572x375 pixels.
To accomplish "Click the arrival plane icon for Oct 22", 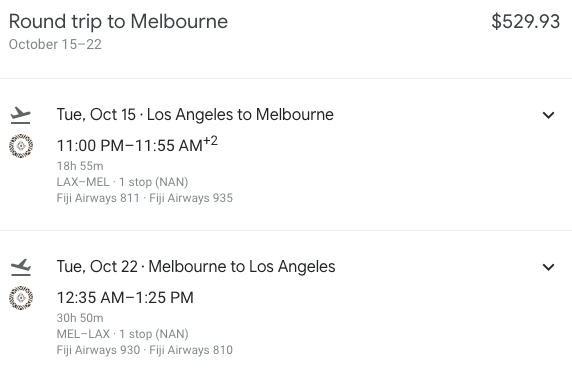I will point(21,267).
